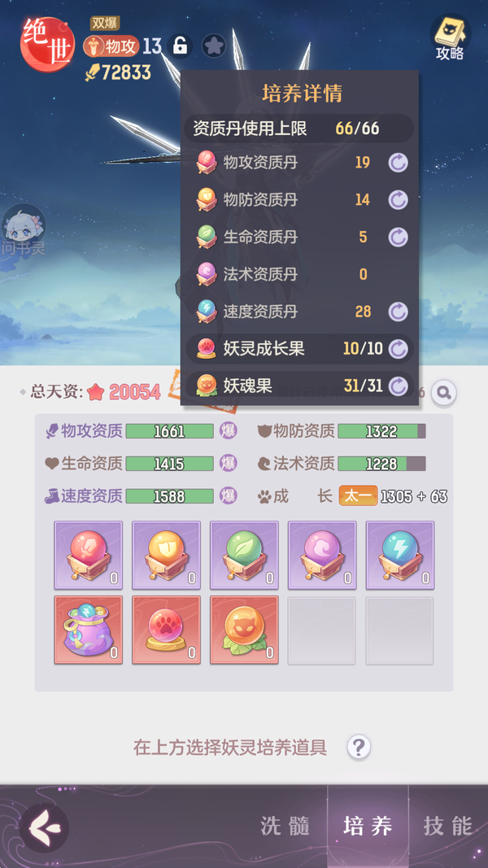Select the orange 妖魂果 item slot
488x868 pixels.
click(244, 630)
